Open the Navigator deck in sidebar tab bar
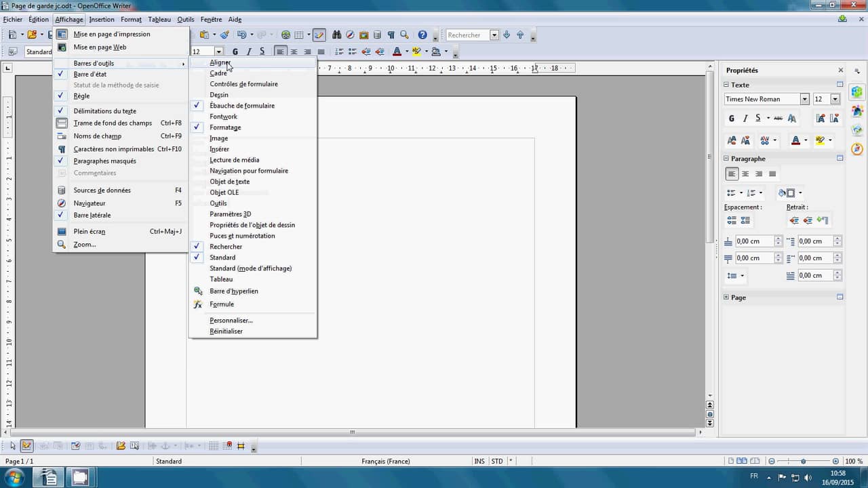Viewport: 868px width, 488px height. point(857,148)
